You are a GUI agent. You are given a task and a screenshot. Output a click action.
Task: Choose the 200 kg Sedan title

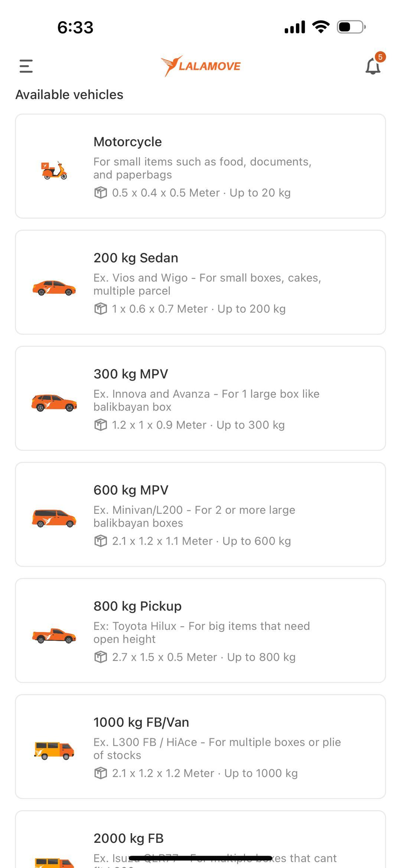tap(136, 258)
